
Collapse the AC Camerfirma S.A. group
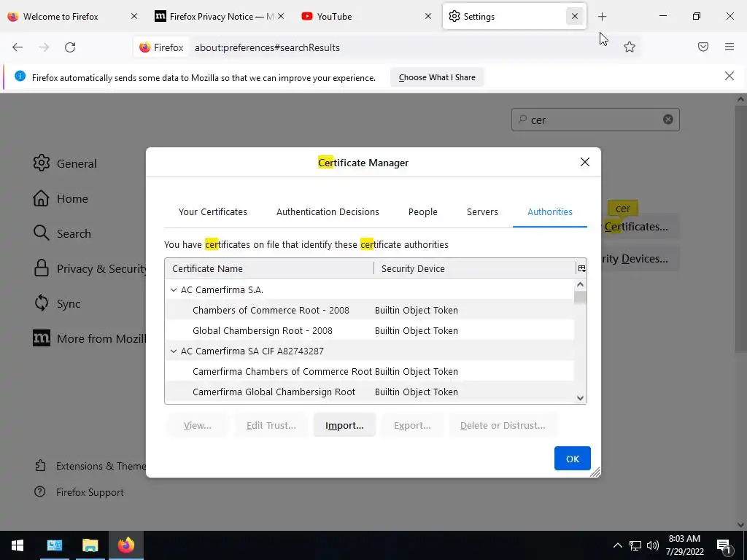pos(174,289)
